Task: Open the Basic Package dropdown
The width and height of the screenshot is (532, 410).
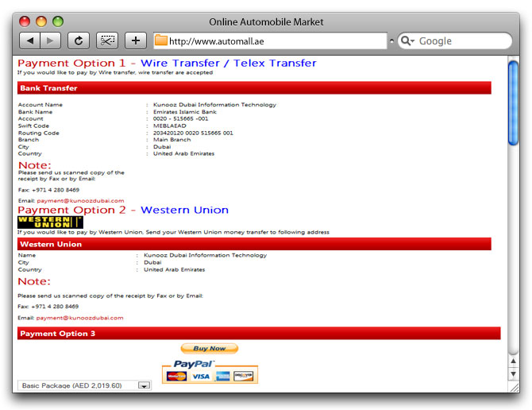Action: pos(84,385)
